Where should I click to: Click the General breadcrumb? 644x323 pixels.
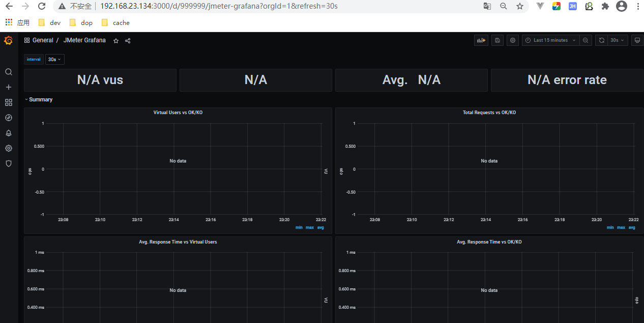click(x=43, y=40)
